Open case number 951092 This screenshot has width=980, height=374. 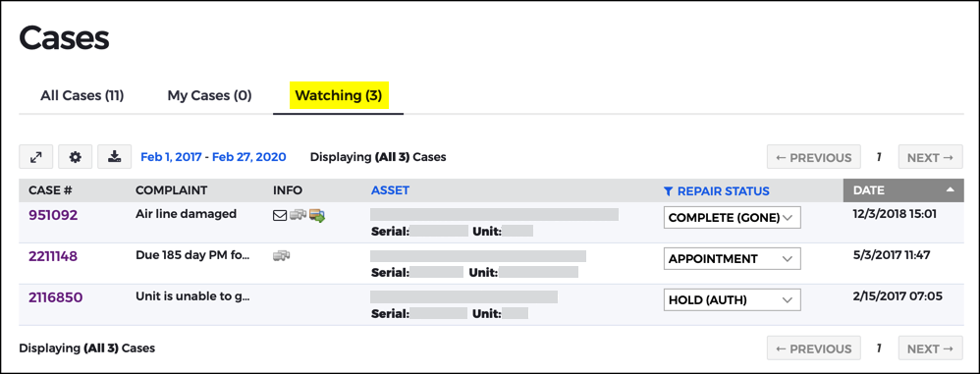click(x=53, y=215)
